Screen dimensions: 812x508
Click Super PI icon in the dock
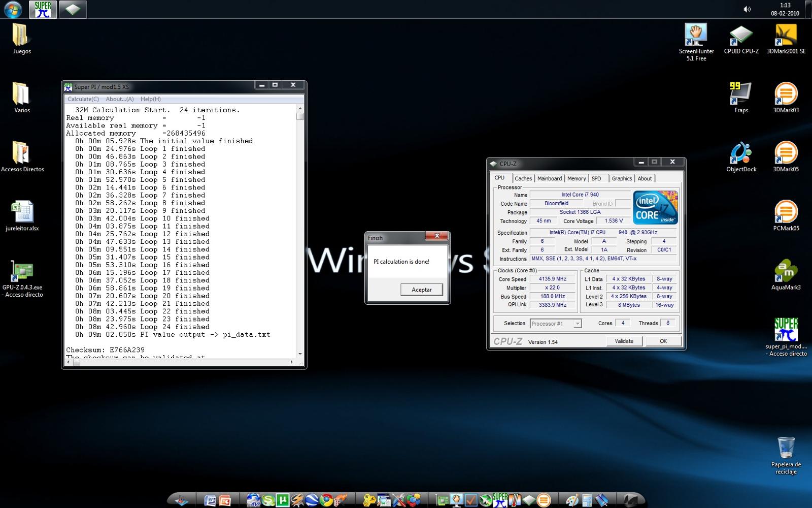(x=500, y=500)
